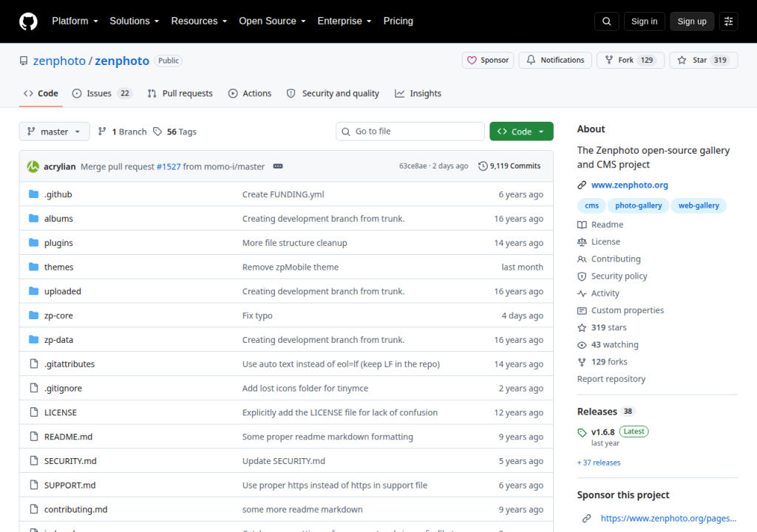Screen dimensions: 757x532
Task: Star the repository with Star button
Action: pyautogui.click(x=704, y=61)
